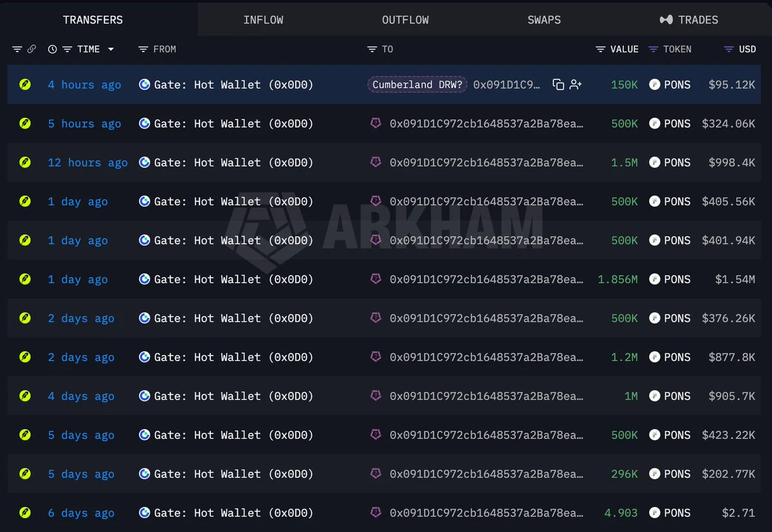Open the '4 days ago' transaction time link

[x=81, y=396]
